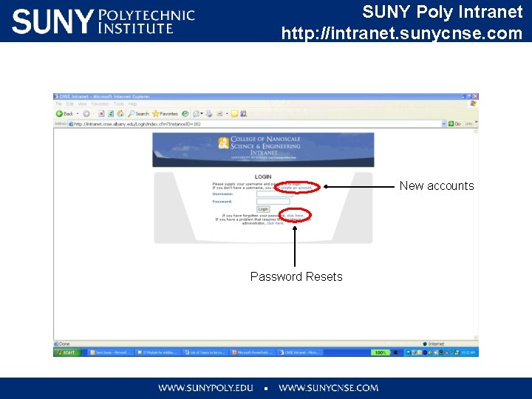Open the Help menu in Internet Explorer
This screenshot has width=532, height=399.
pos(133,104)
